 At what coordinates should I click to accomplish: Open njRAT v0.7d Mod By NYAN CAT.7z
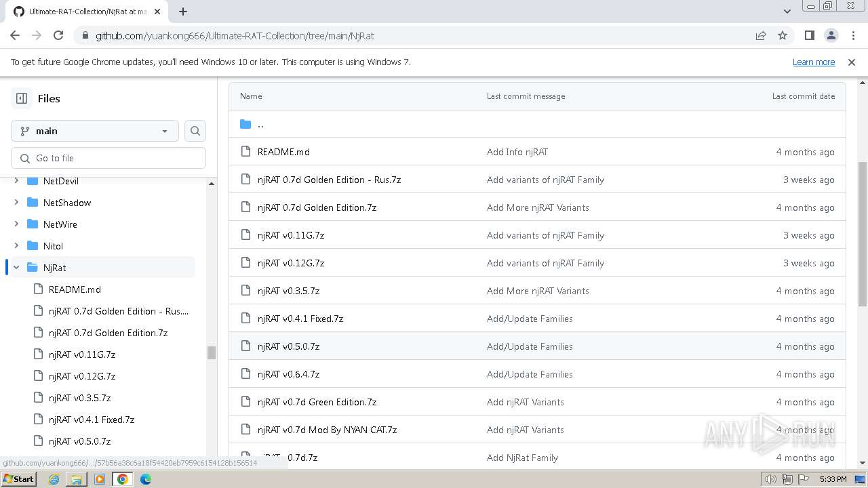pyautogui.click(x=327, y=430)
